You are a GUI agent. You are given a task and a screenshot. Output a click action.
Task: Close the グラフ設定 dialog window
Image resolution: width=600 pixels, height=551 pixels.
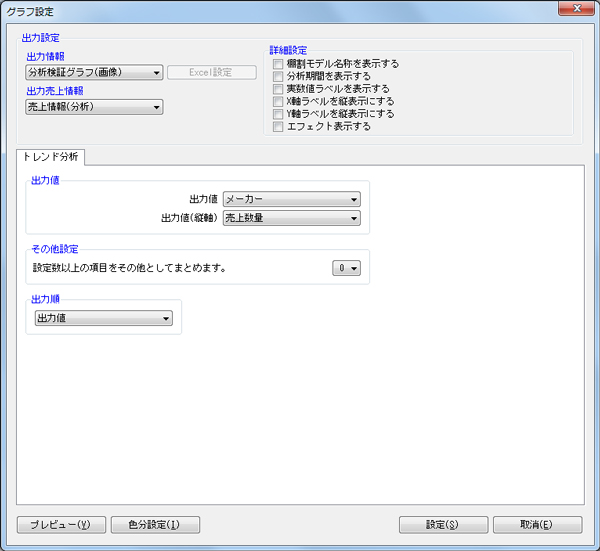pyautogui.click(x=577, y=8)
